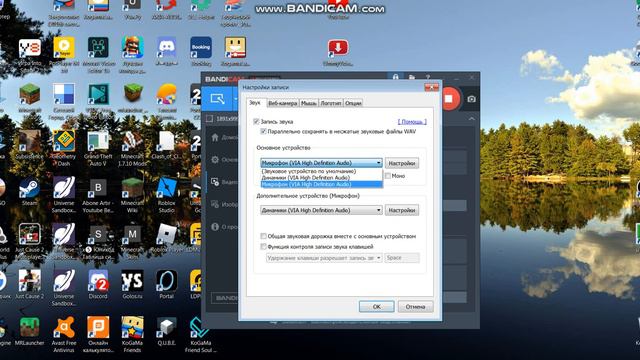Open the Дополнительное устройство Динамики combo box
640x360 pixels.
(322, 210)
